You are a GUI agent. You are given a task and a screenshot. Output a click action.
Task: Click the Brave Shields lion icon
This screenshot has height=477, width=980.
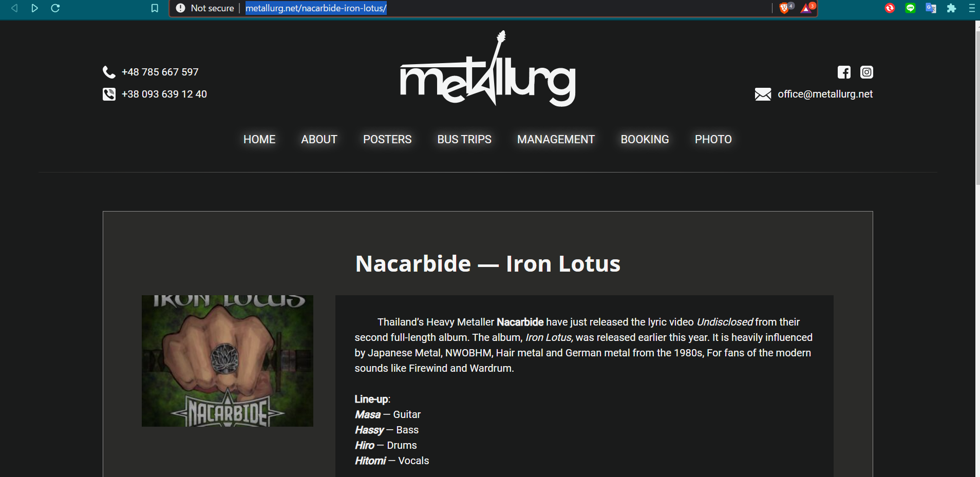[x=784, y=8]
